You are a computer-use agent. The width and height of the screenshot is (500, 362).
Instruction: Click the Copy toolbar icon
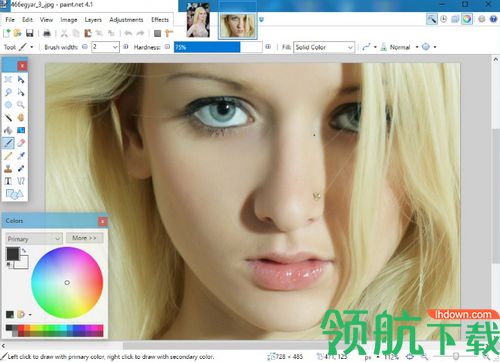(76, 33)
